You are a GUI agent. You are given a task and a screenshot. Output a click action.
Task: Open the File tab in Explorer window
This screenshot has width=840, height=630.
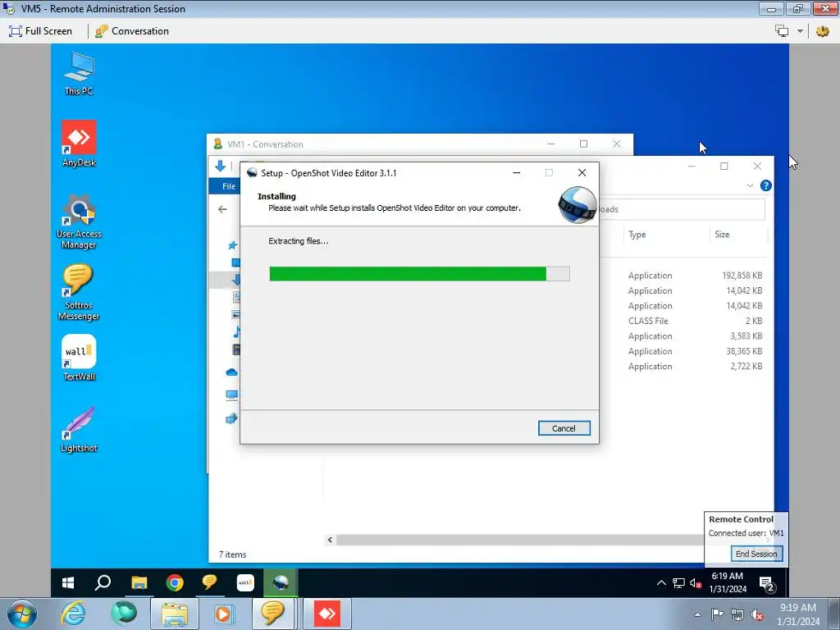coord(229,186)
